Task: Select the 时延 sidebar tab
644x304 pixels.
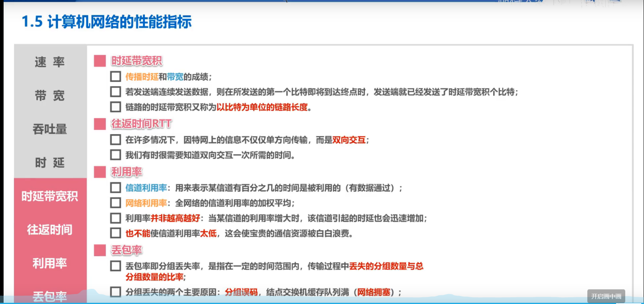Action: pos(50,163)
